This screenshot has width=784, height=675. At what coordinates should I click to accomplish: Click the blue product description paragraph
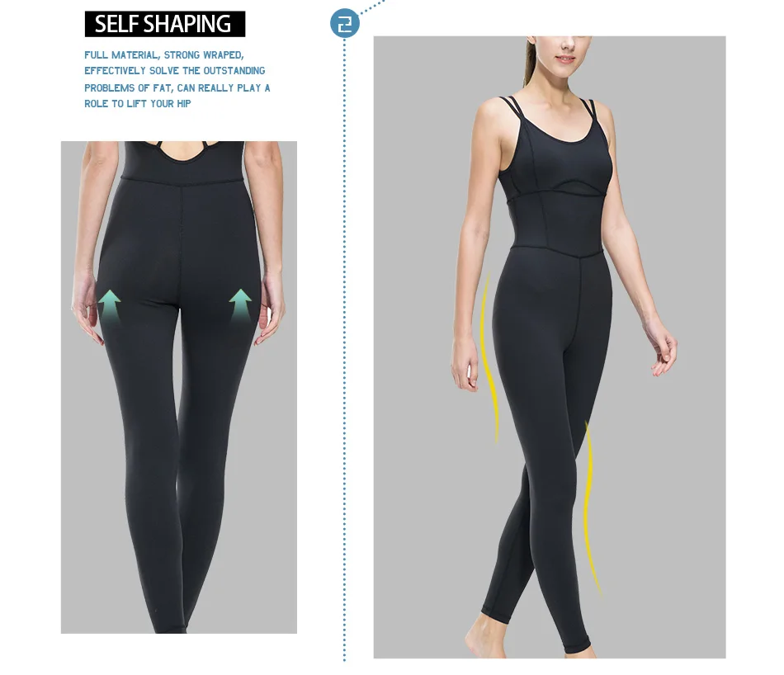(x=177, y=79)
